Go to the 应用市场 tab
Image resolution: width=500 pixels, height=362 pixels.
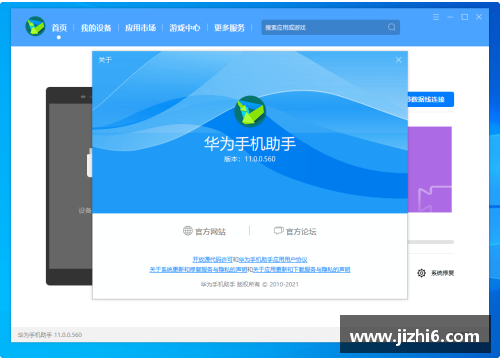coord(140,28)
